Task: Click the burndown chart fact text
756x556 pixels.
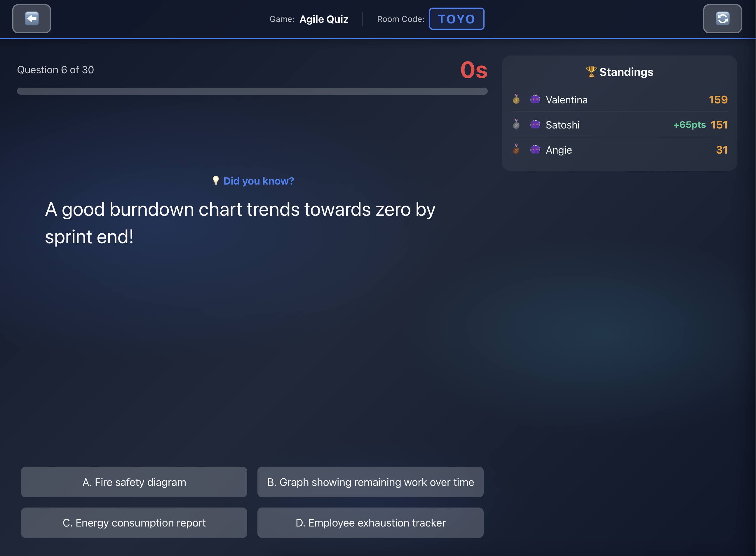Action: tap(240, 223)
